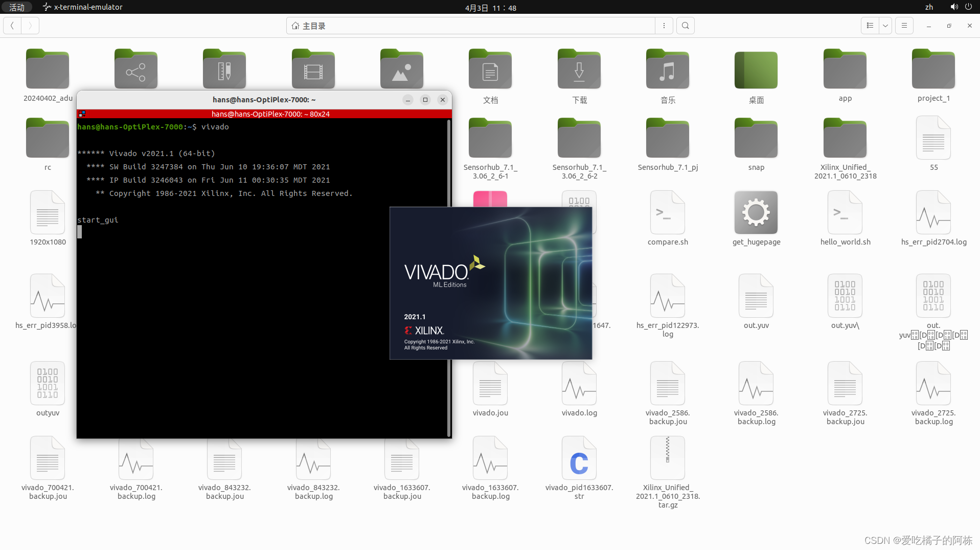Open the 文档 Documents folder
The height and width of the screenshot is (550, 980).
tap(490, 70)
